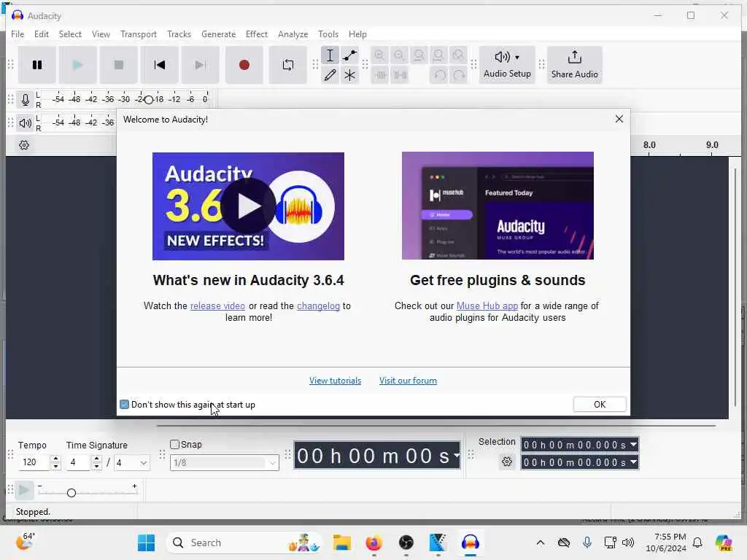Enable the Snap checkbox
The width and height of the screenshot is (747, 560).
175,444
